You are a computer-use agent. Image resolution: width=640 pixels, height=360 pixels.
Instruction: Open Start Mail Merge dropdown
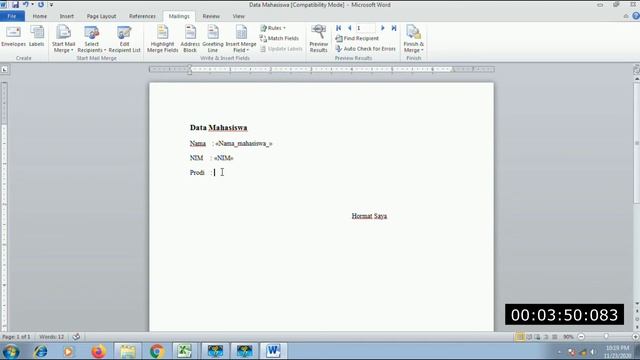coord(63,39)
